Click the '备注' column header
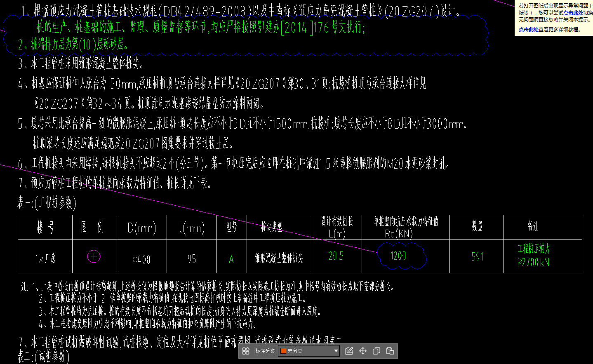The width and height of the screenshot is (593, 364). tap(533, 226)
